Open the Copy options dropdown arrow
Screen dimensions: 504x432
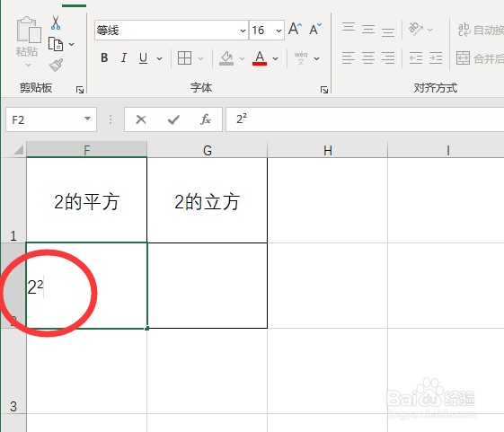[x=72, y=44]
